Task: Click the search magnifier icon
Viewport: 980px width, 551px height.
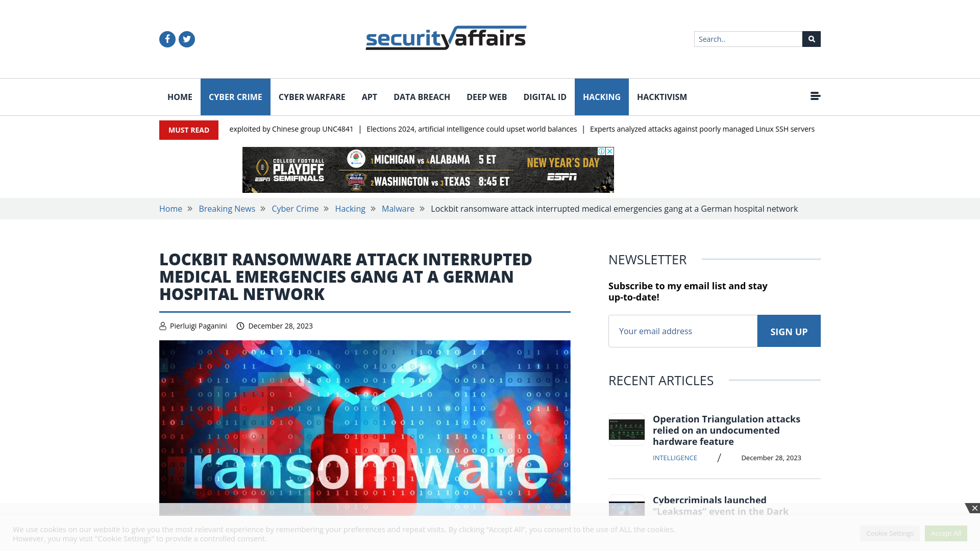Action: [x=812, y=39]
